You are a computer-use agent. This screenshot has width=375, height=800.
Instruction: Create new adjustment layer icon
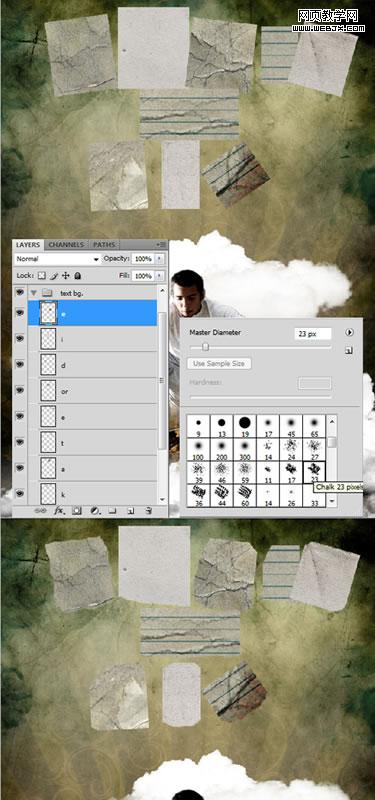(x=95, y=510)
